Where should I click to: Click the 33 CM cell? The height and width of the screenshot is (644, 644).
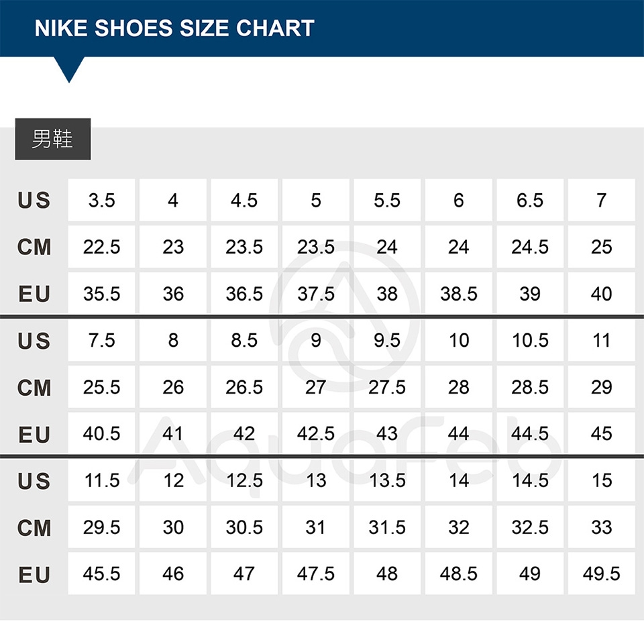[x=602, y=527]
